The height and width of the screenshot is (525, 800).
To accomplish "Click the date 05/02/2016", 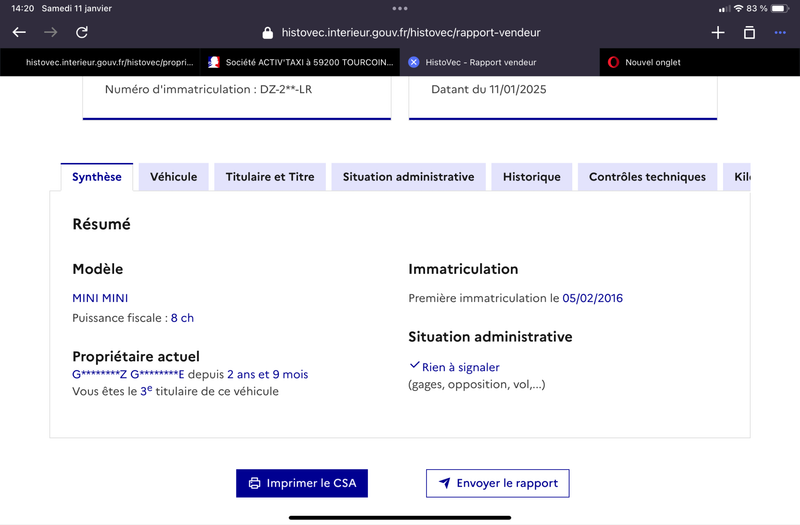I will tap(592, 298).
